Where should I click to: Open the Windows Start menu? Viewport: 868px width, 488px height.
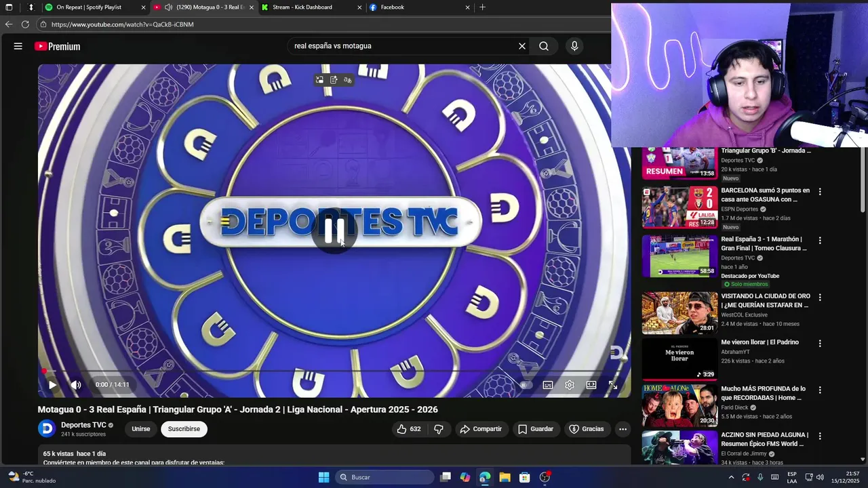pyautogui.click(x=323, y=477)
